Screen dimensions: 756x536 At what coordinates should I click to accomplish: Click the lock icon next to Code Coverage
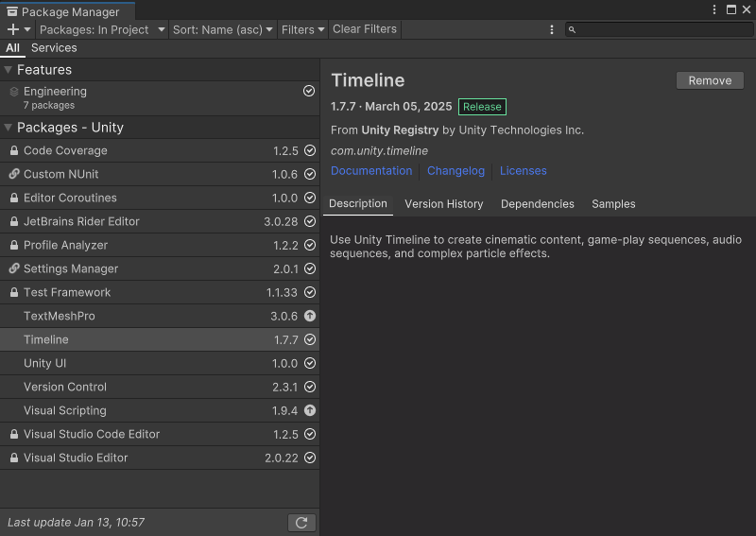point(14,150)
